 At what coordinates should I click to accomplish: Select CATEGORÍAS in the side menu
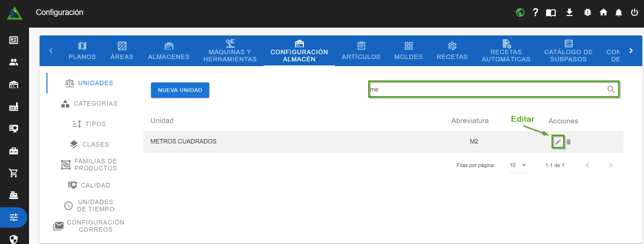[89, 104]
